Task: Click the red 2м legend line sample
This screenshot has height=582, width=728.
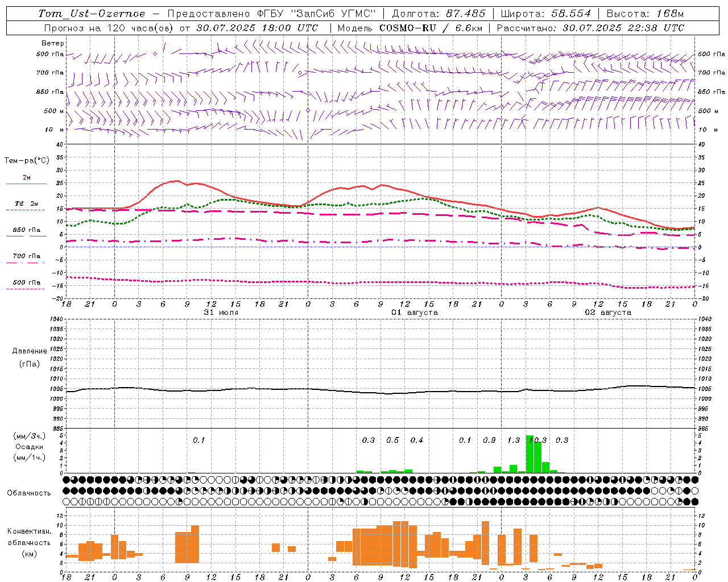Action: pyautogui.click(x=26, y=184)
